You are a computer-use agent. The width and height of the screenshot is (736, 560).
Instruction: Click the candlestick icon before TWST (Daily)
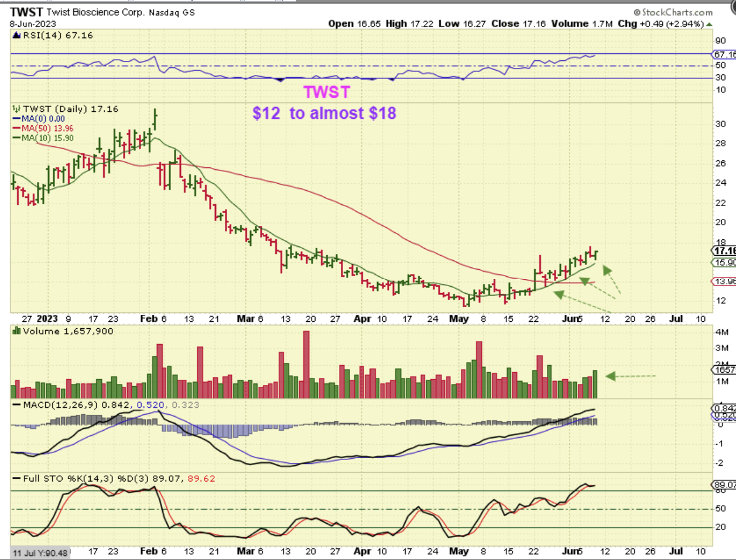coord(16,109)
